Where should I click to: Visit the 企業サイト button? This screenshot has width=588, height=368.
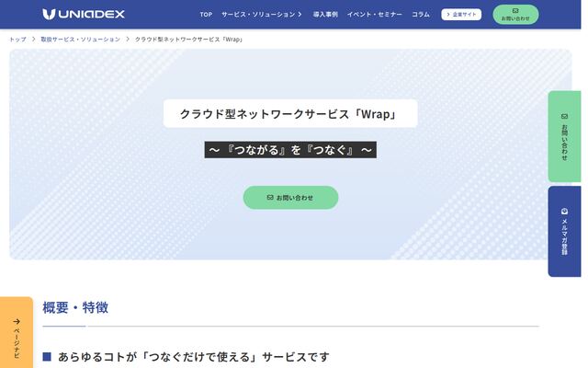[461, 15]
